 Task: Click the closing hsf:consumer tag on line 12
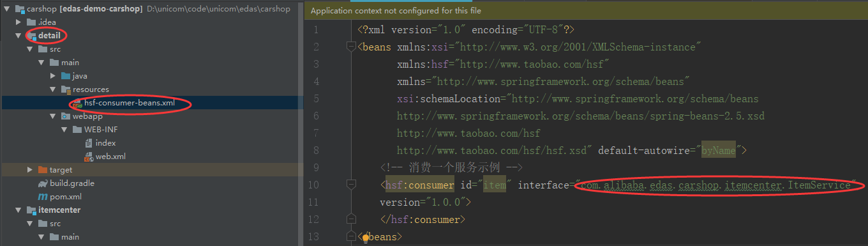coord(423,219)
